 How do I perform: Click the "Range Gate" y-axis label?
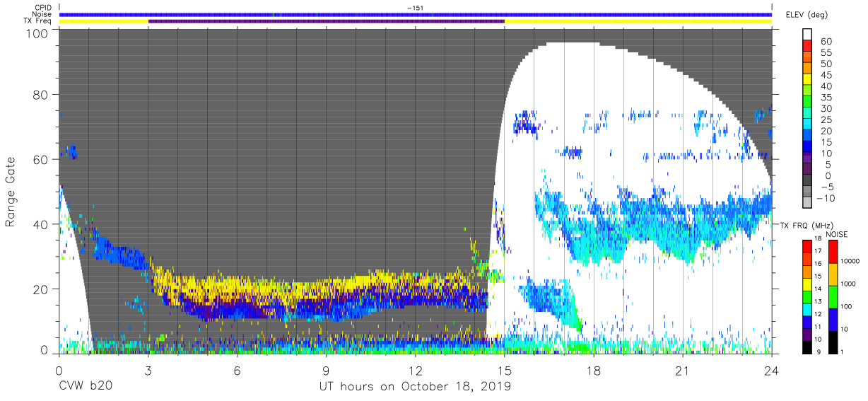click(11, 192)
